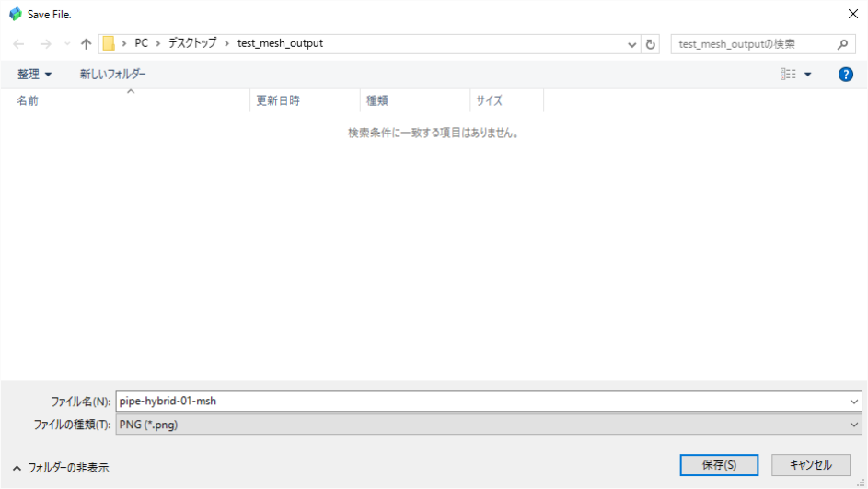The image size is (868, 489).
Task: Go back with the left arrow
Action: pyautogui.click(x=18, y=44)
